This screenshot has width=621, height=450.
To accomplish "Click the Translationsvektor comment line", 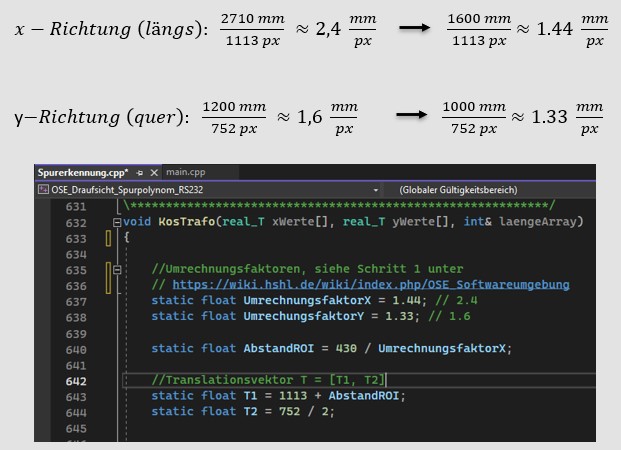I will pyautogui.click(x=267, y=380).
